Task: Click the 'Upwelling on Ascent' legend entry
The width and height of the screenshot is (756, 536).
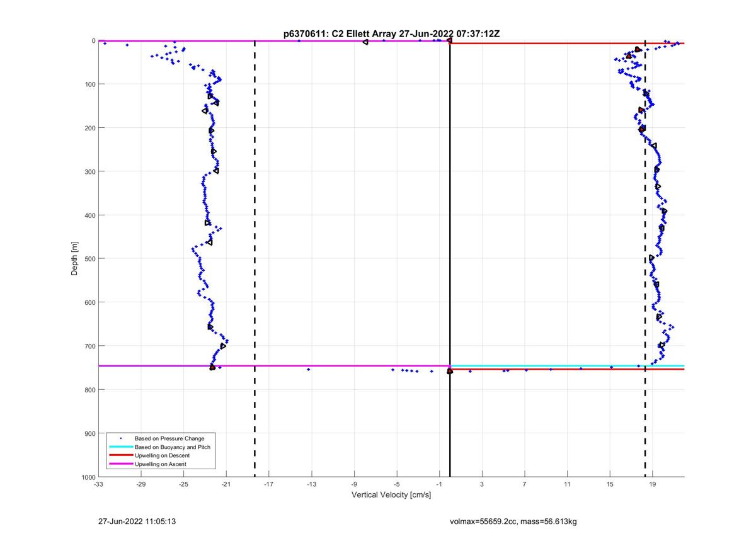Action: coord(161,464)
